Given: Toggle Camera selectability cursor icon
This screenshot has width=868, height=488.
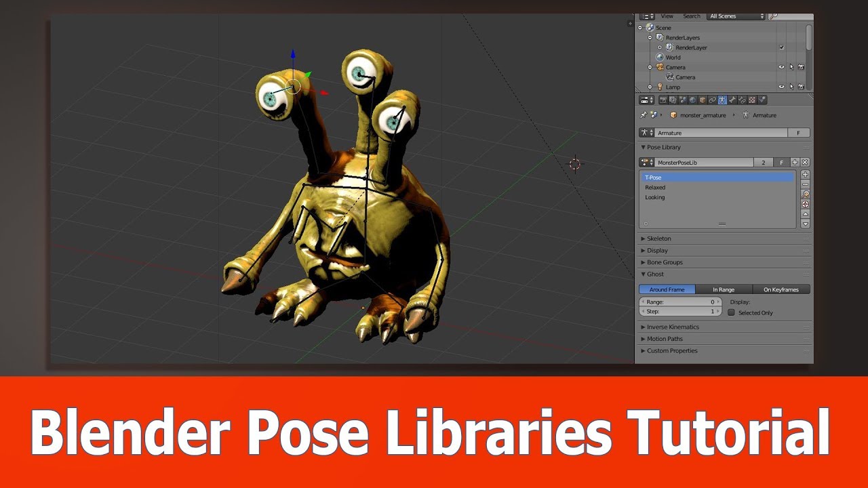Looking at the screenshot, I should (791, 67).
